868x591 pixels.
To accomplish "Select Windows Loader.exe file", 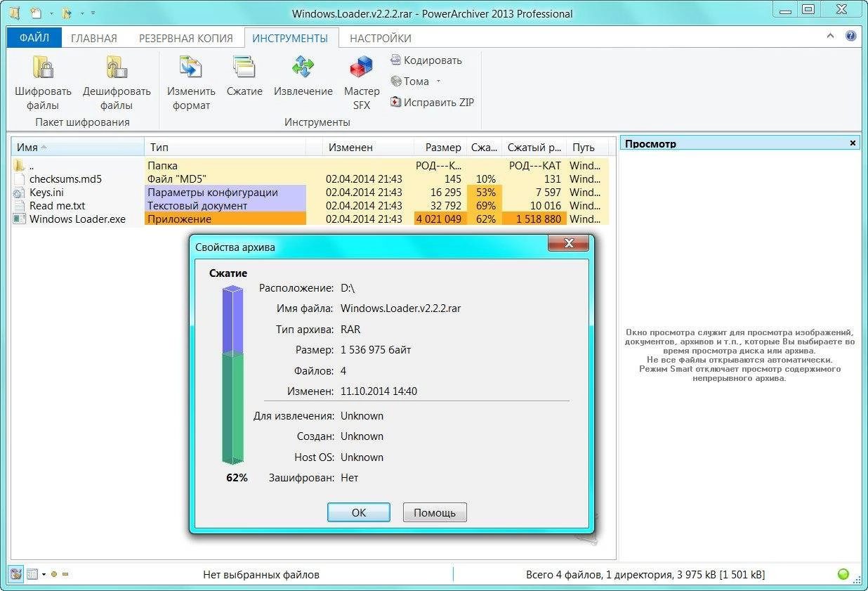I will (77, 219).
